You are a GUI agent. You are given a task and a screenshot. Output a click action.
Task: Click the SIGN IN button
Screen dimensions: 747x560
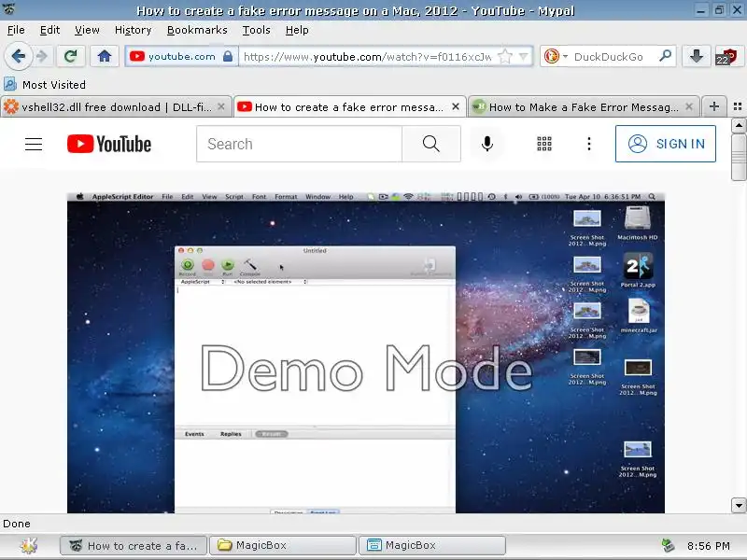[666, 144]
